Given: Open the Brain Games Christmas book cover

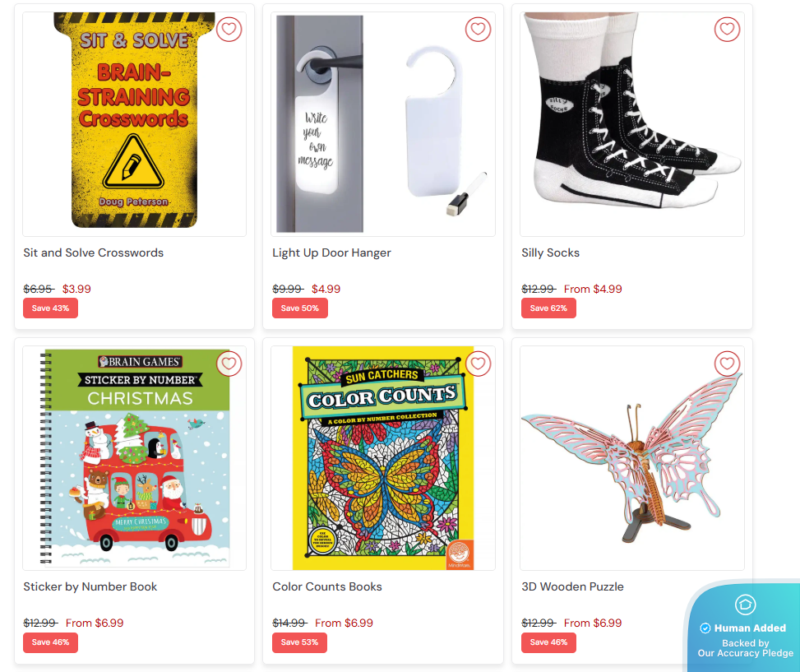Looking at the screenshot, I should 134,457.
